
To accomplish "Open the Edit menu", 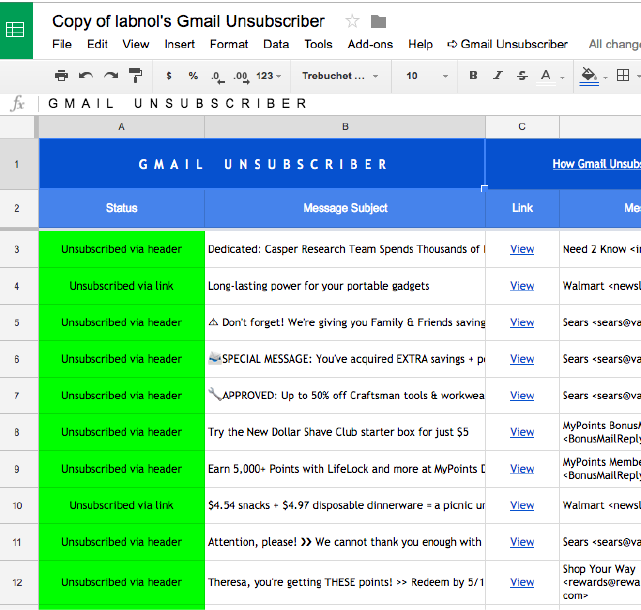I will tap(97, 44).
